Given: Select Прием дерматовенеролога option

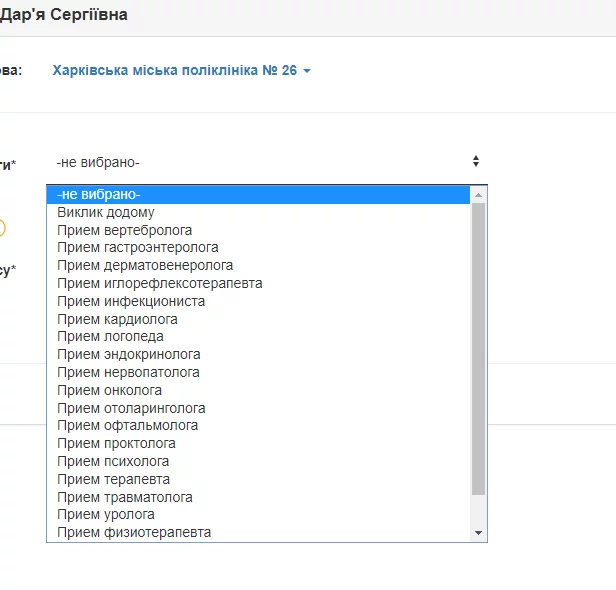Looking at the screenshot, I should click(145, 265).
